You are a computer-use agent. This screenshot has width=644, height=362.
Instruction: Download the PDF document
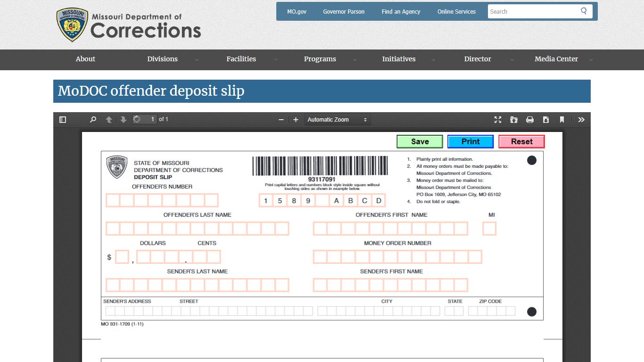[x=546, y=120]
